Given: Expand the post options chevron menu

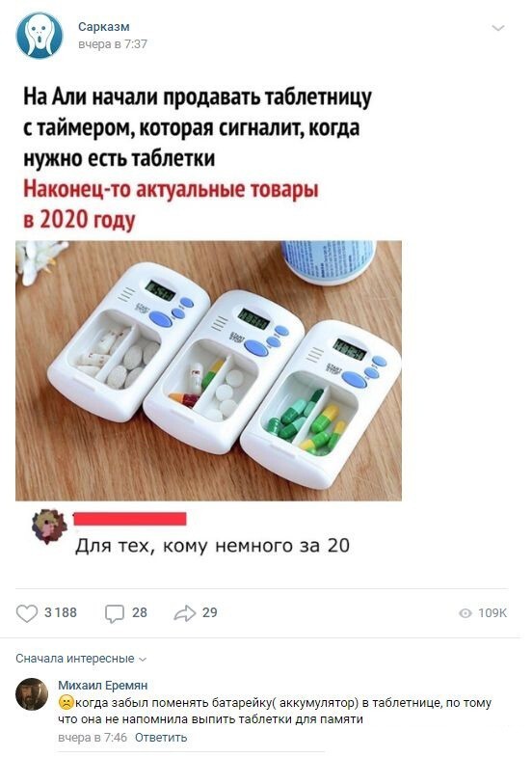Looking at the screenshot, I should click(x=497, y=28).
